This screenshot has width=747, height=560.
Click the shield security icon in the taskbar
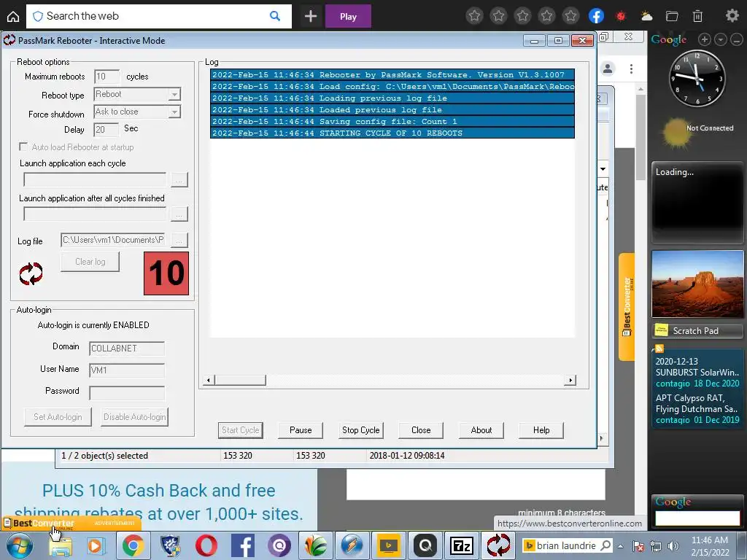170,545
